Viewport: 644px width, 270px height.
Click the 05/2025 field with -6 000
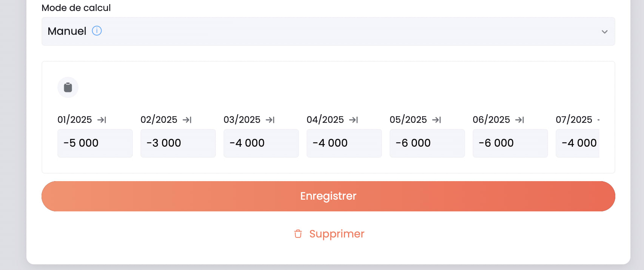point(427,143)
